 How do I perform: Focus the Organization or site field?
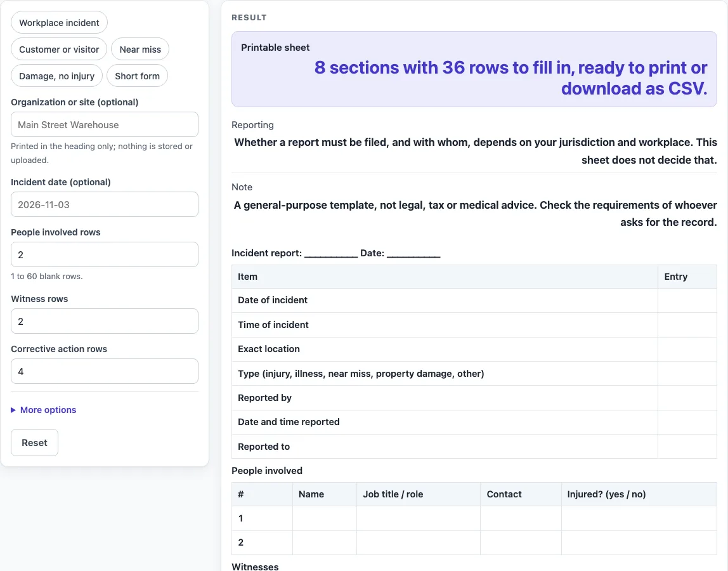(105, 124)
